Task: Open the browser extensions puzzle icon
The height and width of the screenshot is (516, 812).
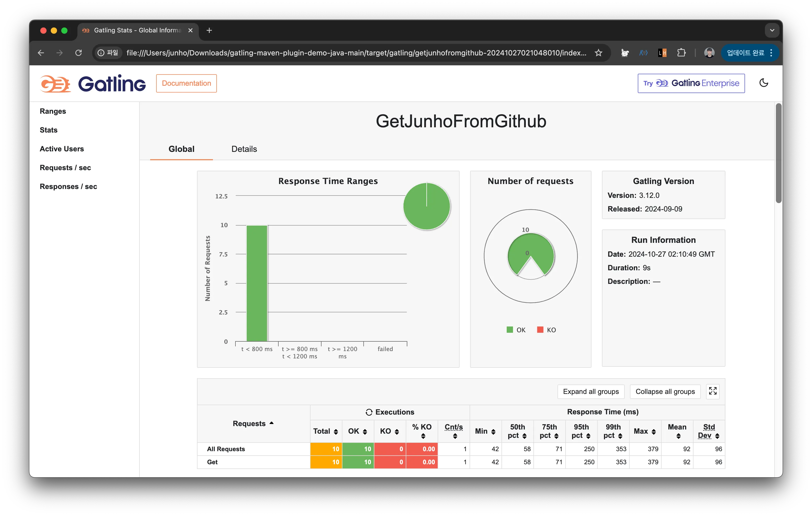Action: tap(681, 53)
